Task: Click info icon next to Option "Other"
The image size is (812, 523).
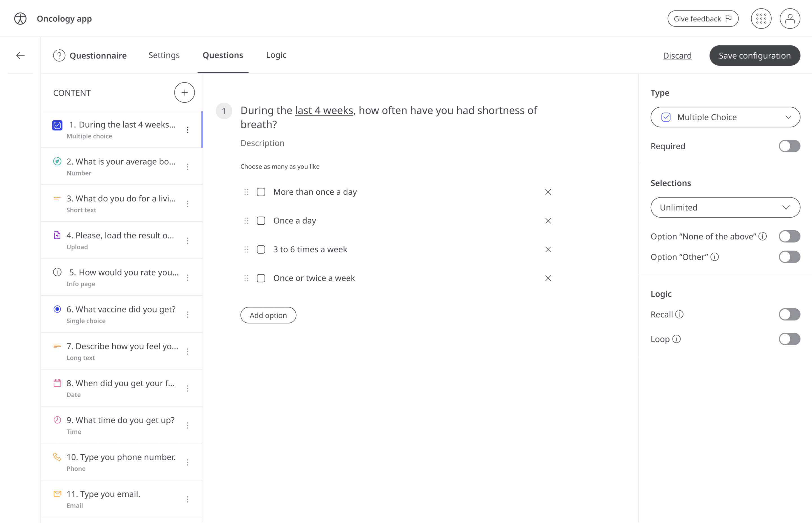Action: (714, 257)
